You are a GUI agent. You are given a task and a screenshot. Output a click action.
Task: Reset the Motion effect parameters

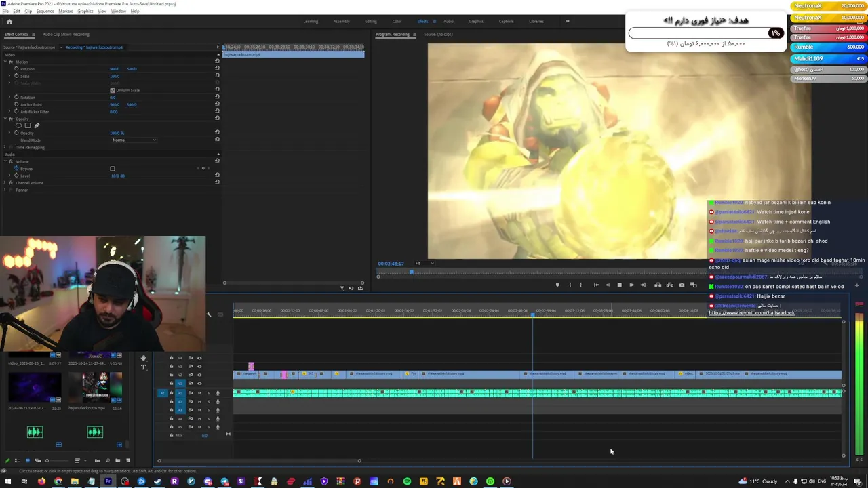(x=217, y=62)
